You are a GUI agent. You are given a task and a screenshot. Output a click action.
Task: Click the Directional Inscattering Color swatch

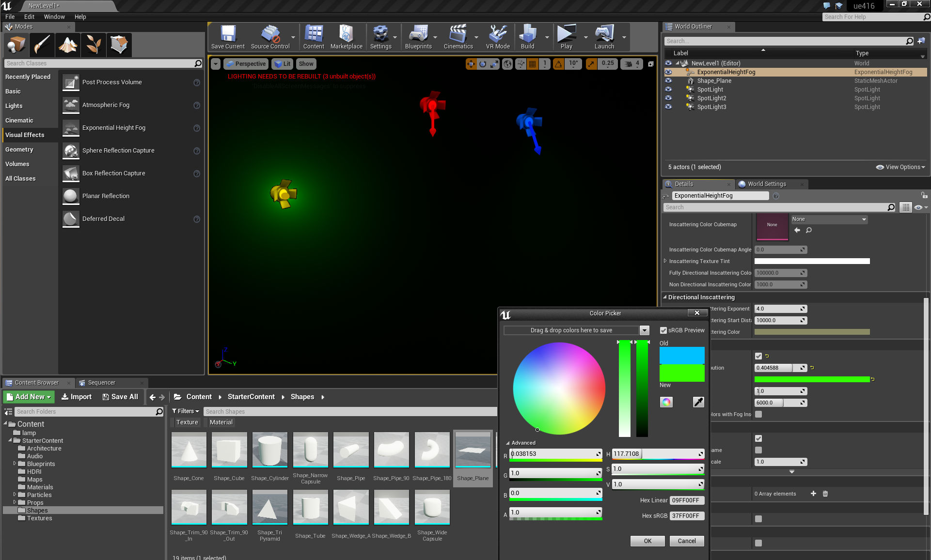pos(812,332)
